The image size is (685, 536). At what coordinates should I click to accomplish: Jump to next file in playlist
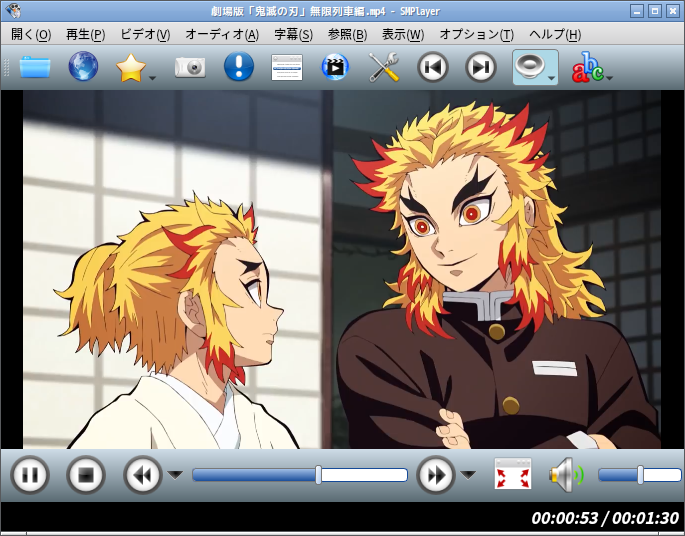point(481,67)
